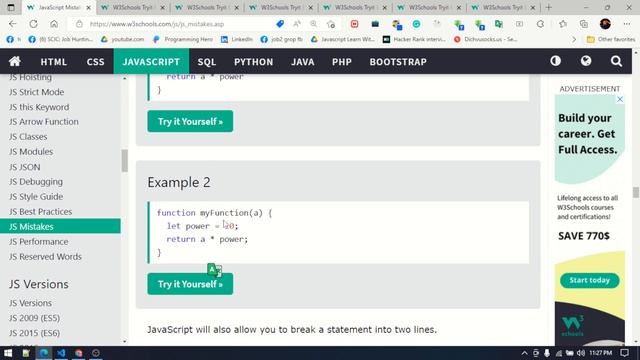Click the Start today ad button
Screen dimensions: 640x360
coord(589,280)
